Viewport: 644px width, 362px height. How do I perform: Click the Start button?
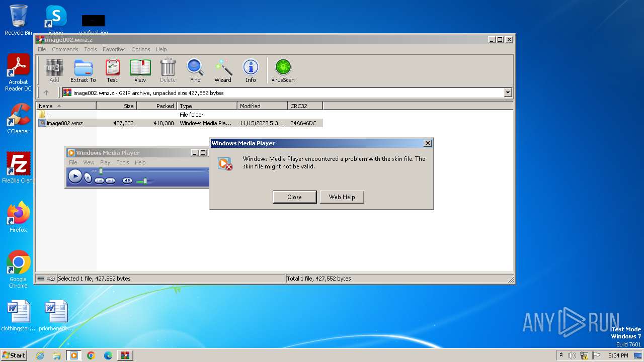(x=14, y=355)
